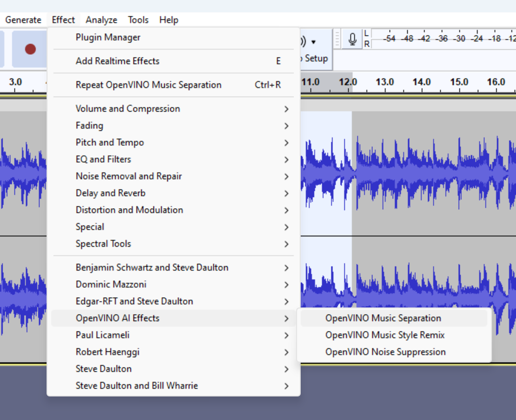This screenshot has height=420, width=516.
Task: Click the -54 dB mark on record meter
Action: tap(389, 38)
